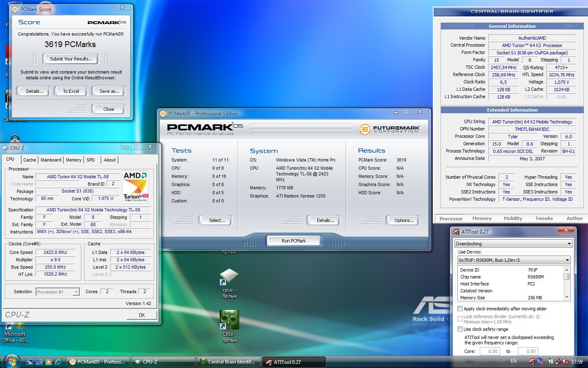Click To Excel button

coord(71,91)
